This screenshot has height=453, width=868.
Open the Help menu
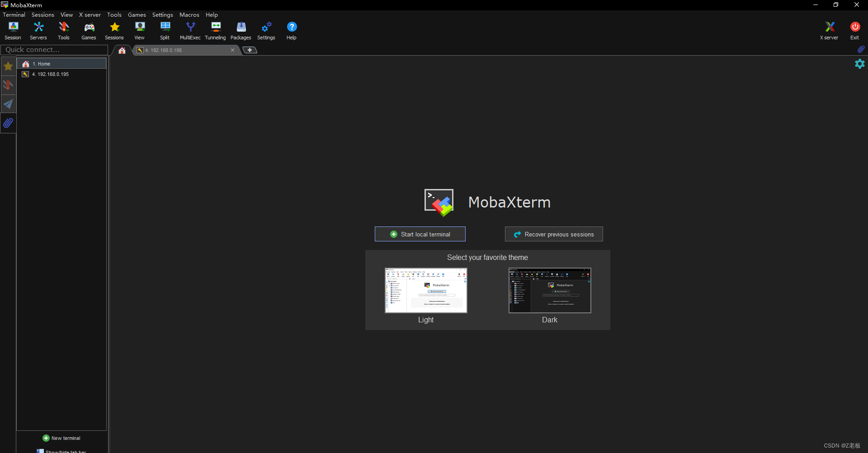[212, 15]
